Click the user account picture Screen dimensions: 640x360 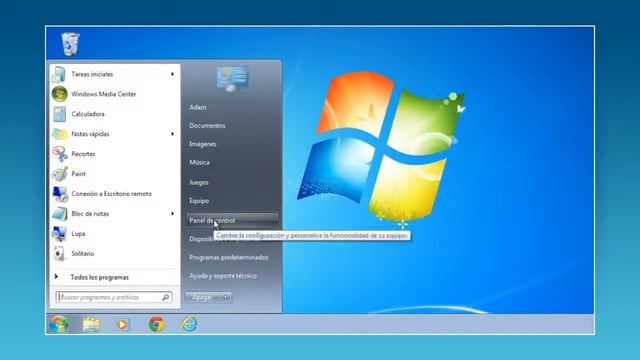coord(232,78)
